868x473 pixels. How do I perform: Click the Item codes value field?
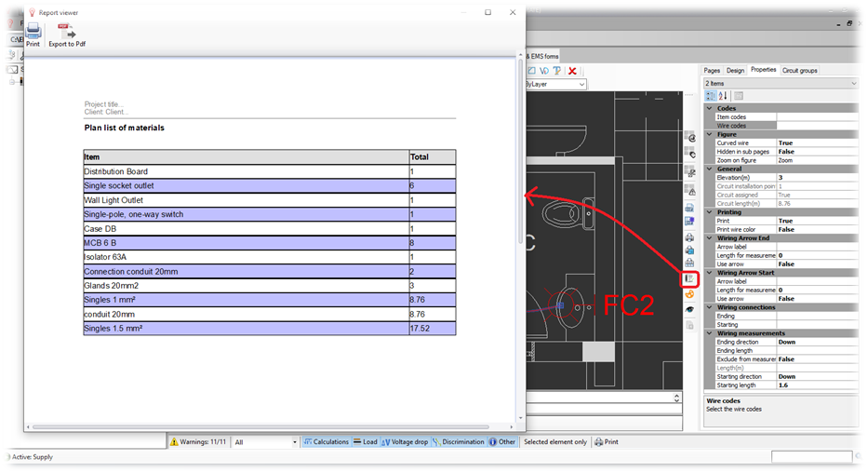(817, 117)
